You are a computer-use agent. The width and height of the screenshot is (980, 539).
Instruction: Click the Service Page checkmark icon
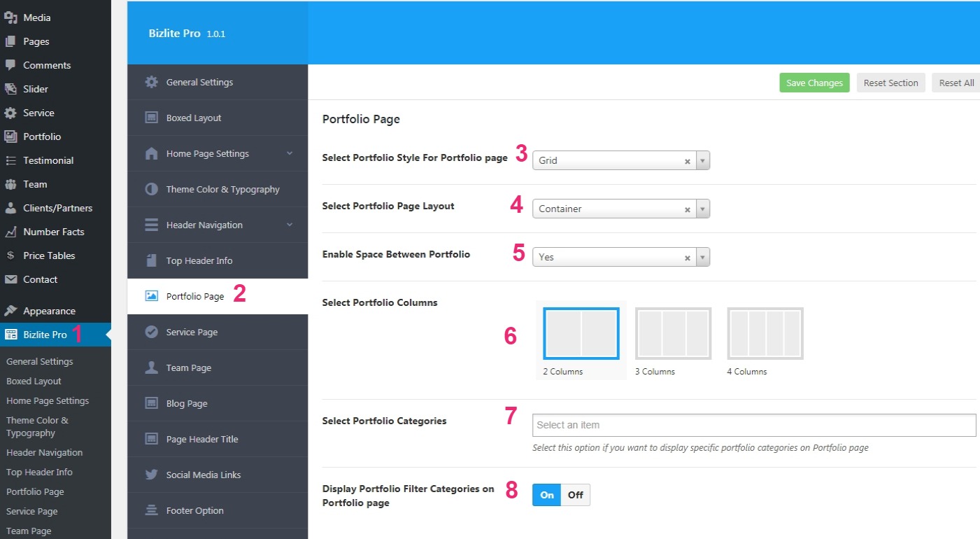coord(151,332)
